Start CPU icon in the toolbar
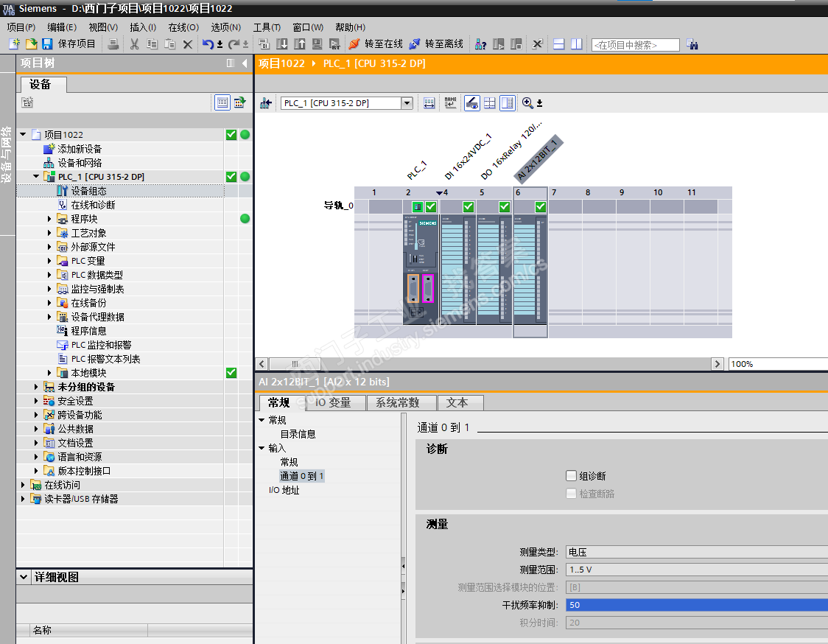Image resolution: width=828 pixels, height=644 pixels. click(498, 44)
